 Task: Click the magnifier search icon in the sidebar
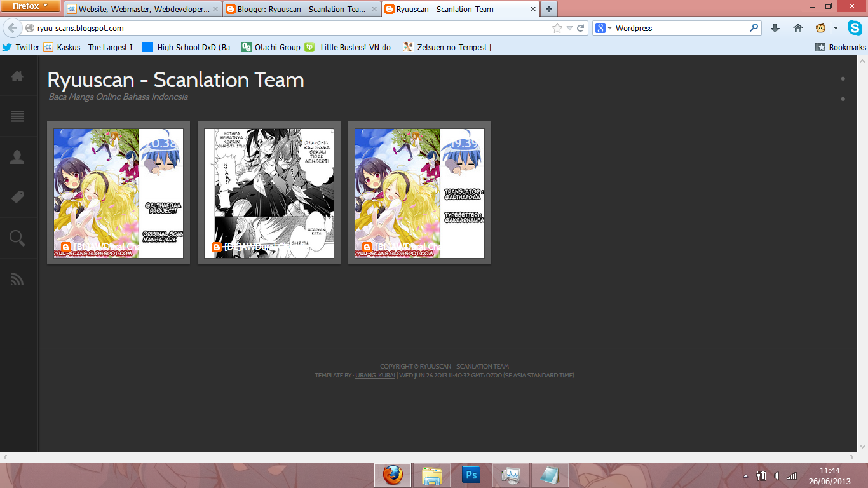click(17, 238)
